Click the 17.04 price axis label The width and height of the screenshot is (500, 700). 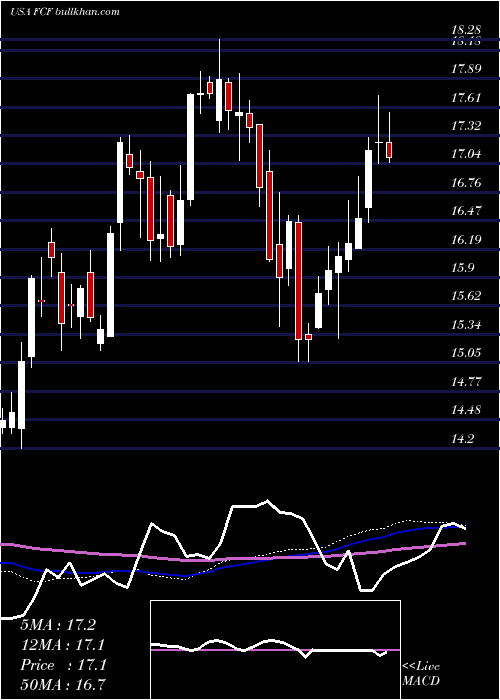pos(466,154)
